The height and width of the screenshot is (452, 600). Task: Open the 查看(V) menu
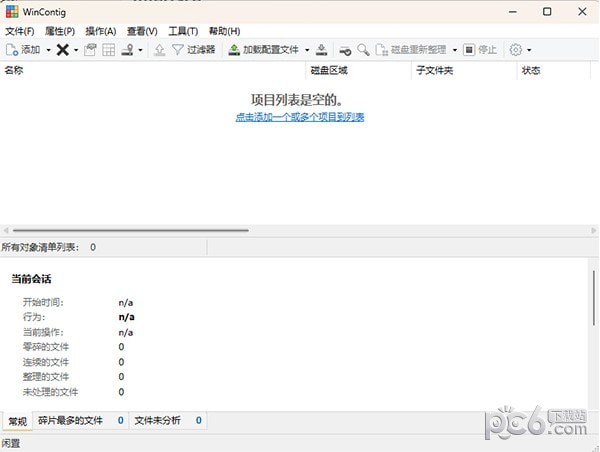point(142,31)
